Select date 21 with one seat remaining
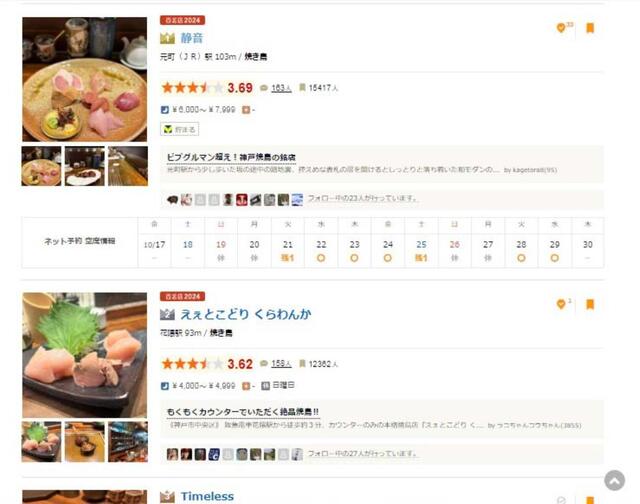The image size is (640, 504). click(288, 251)
